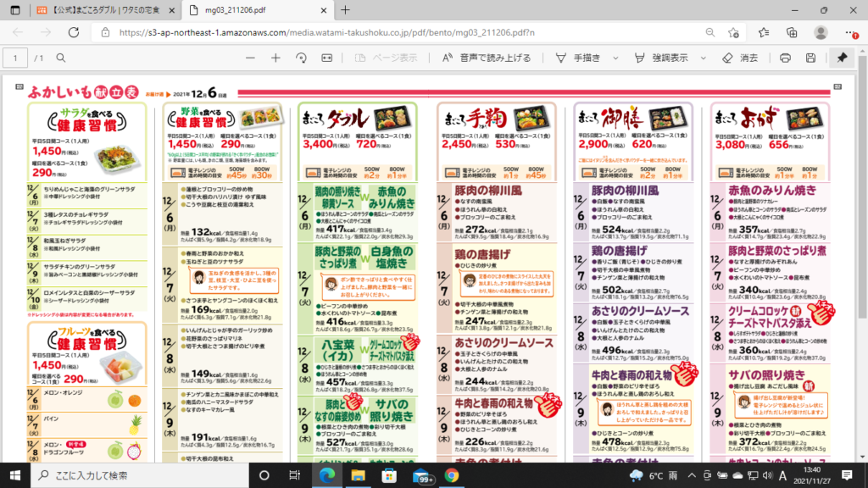The width and height of the screenshot is (868, 488).
Task: Close the まごころダブル ワタミの宅食 tab
Action: (171, 10)
